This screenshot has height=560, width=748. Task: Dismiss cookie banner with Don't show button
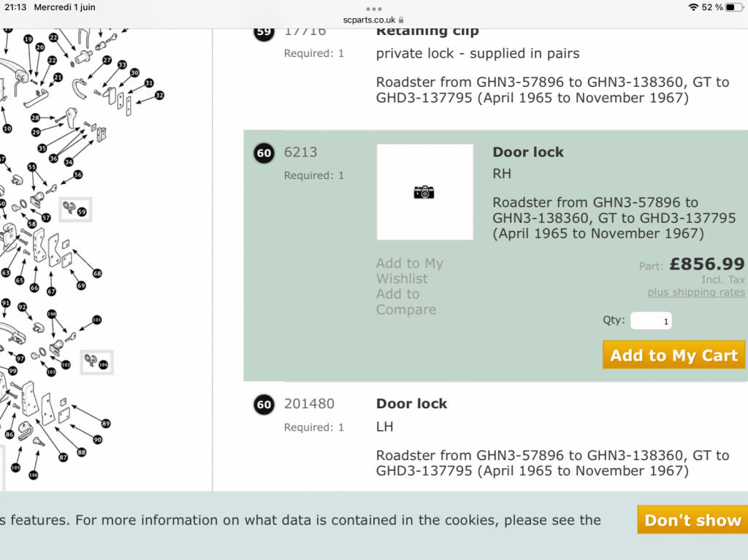[692, 520]
